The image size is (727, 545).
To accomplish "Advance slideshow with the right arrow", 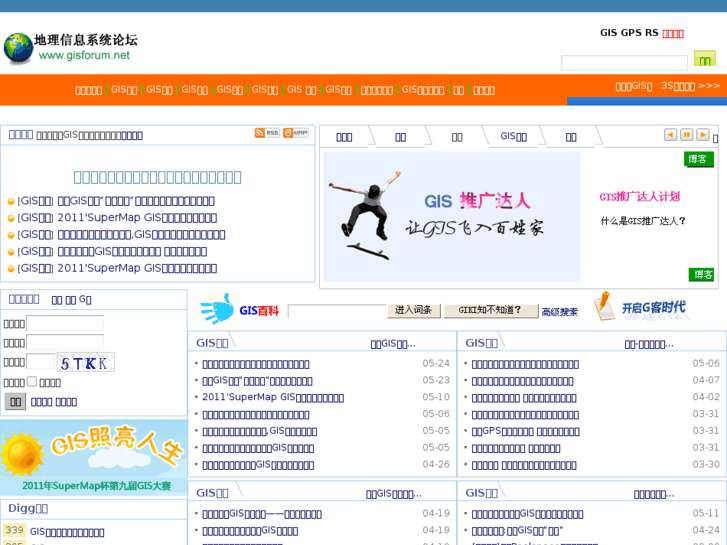I will tap(703, 135).
